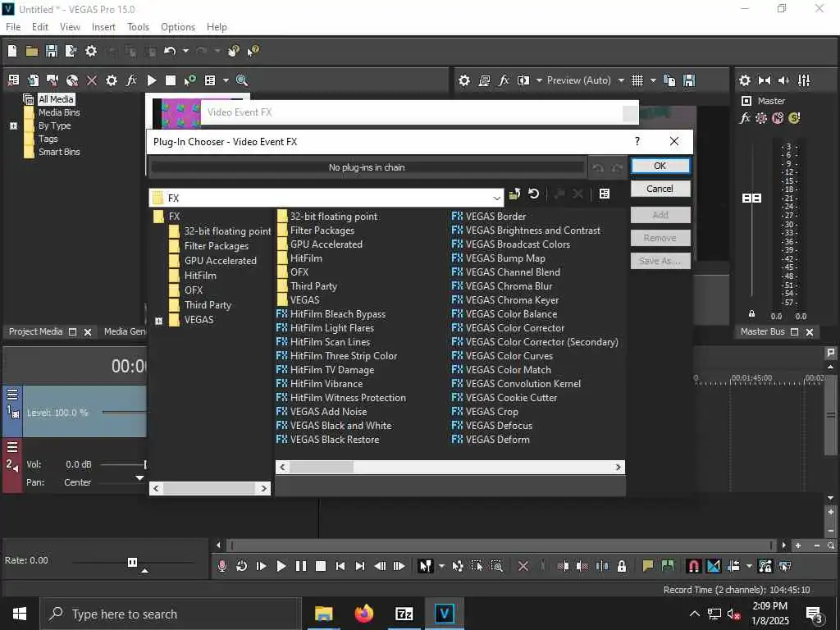This screenshot has width=840, height=630.
Task: Click the Rate slider handle
Action: 132,562
